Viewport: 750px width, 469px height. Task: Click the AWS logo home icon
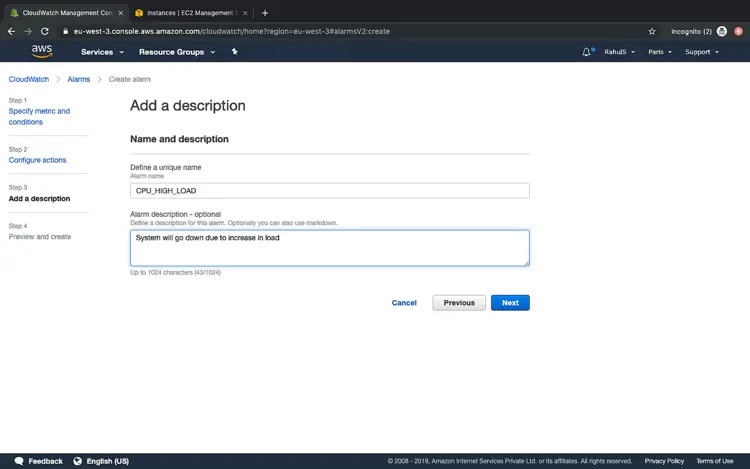click(x=41, y=51)
